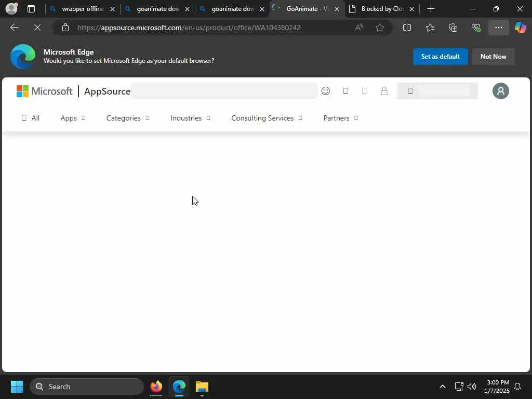The width and height of the screenshot is (532, 399).
Task: Open the Copilot icon
Action: point(520,28)
